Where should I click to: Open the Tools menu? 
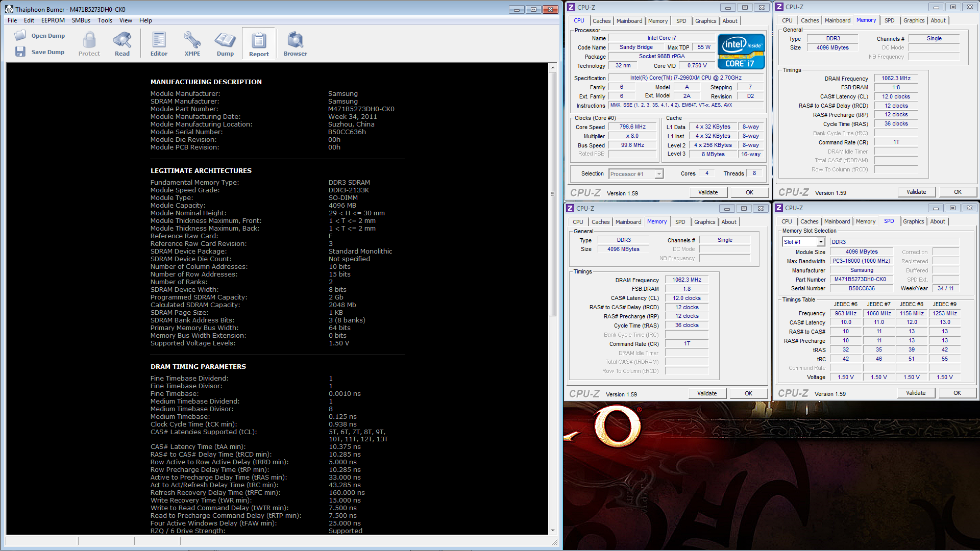click(105, 20)
